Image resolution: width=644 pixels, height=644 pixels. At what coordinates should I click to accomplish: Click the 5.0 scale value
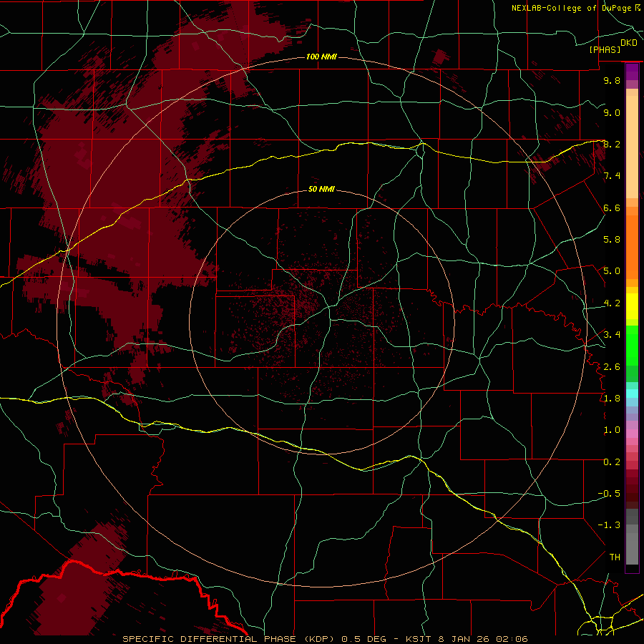(x=612, y=271)
